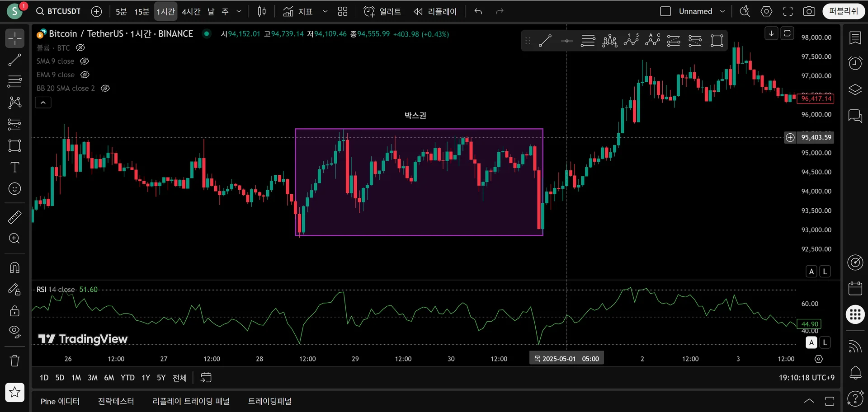This screenshot has width=868, height=412.
Task: Collapse the indicator legend list
Action: tap(43, 103)
